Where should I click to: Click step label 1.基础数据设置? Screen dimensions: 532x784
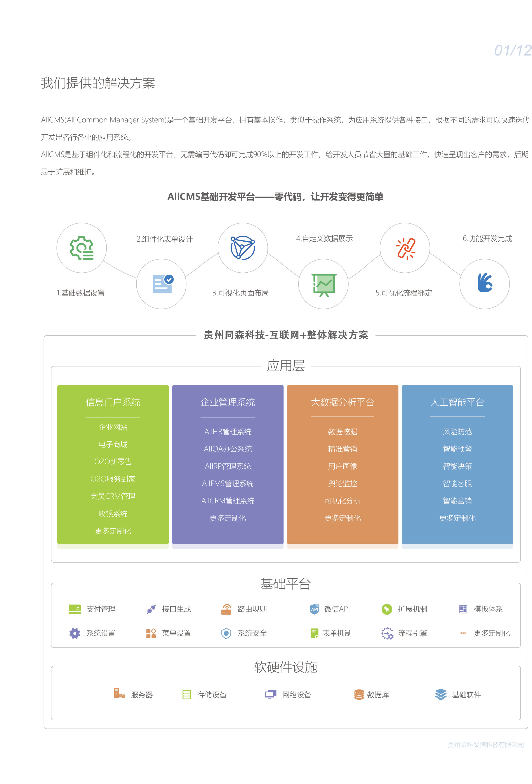pos(80,293)
